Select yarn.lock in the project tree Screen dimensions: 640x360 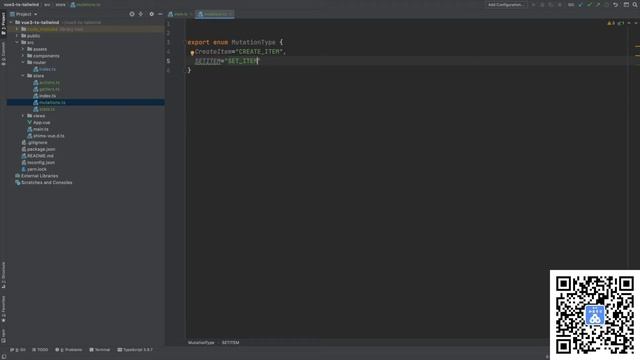click(x=34, y=169)
